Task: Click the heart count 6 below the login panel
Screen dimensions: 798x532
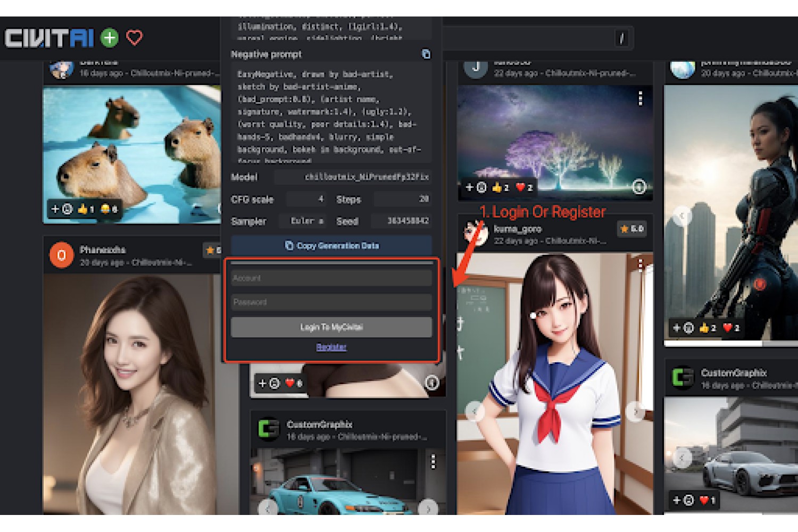Action: 293,383
